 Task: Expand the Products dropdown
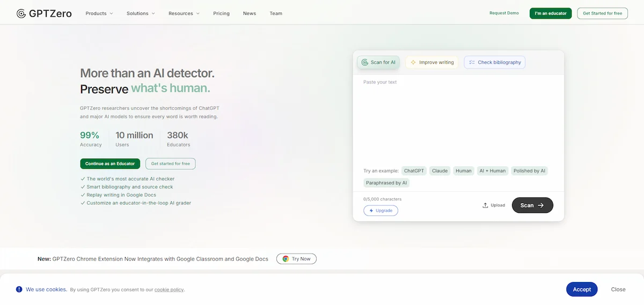pyautogui.click(x=99, y=13)
